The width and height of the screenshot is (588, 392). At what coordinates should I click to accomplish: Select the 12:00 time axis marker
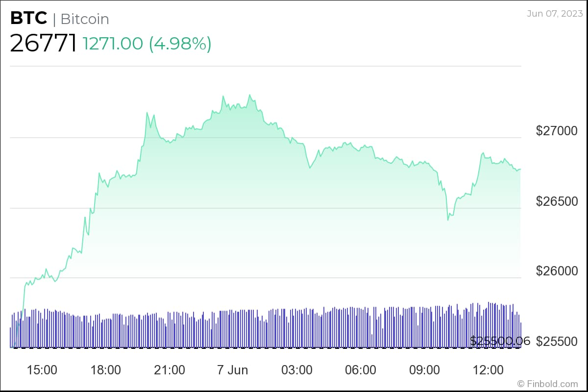488,369
